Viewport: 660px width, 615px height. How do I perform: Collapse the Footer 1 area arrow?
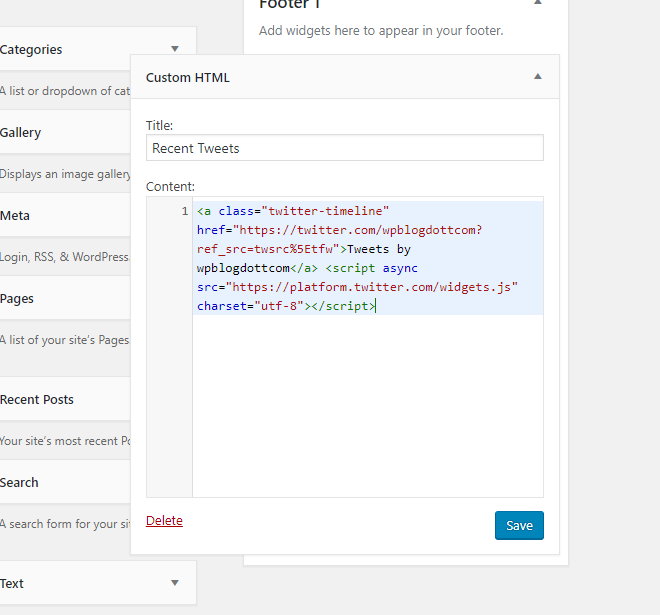(x=538, y=2)
